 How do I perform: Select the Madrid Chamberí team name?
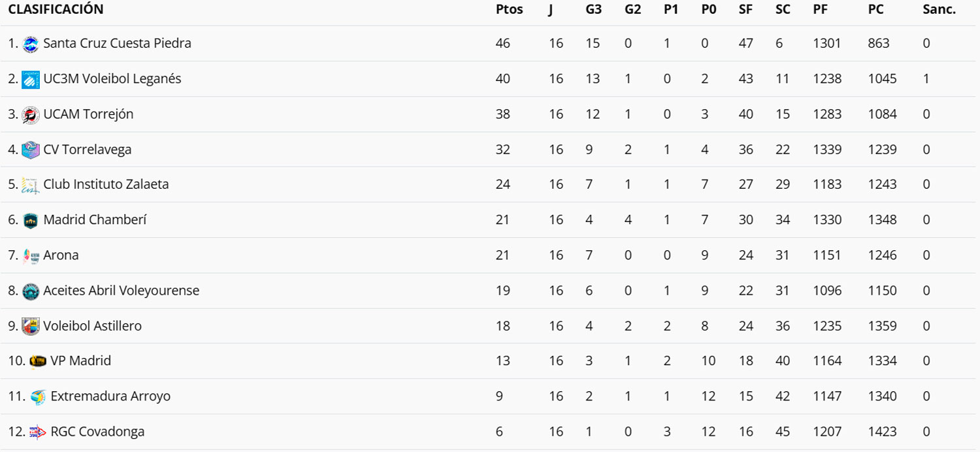(x=95, y=220)
